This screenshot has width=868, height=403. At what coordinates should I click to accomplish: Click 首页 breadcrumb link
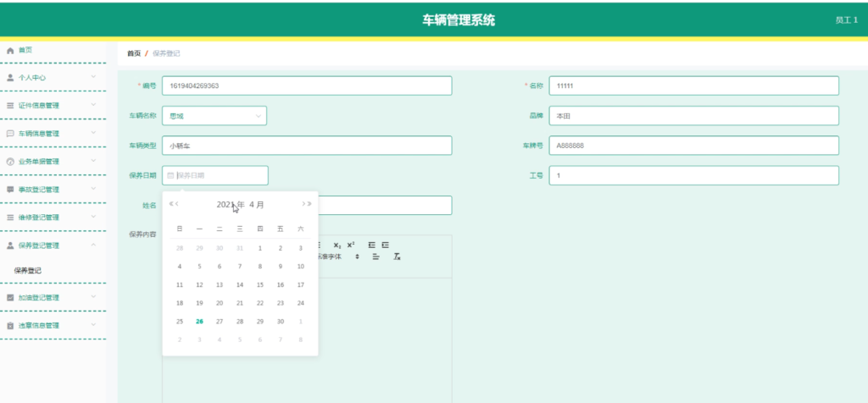[x=133, y=53]
